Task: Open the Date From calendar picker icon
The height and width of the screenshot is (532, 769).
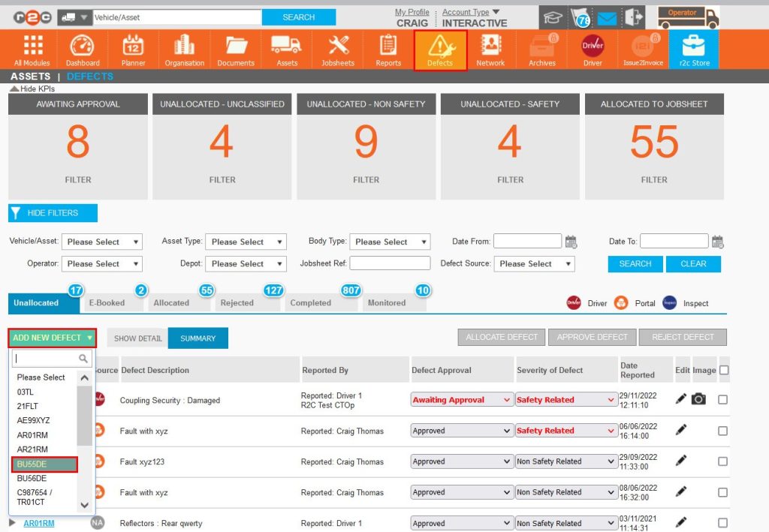Action: click(x=571, y=242)
